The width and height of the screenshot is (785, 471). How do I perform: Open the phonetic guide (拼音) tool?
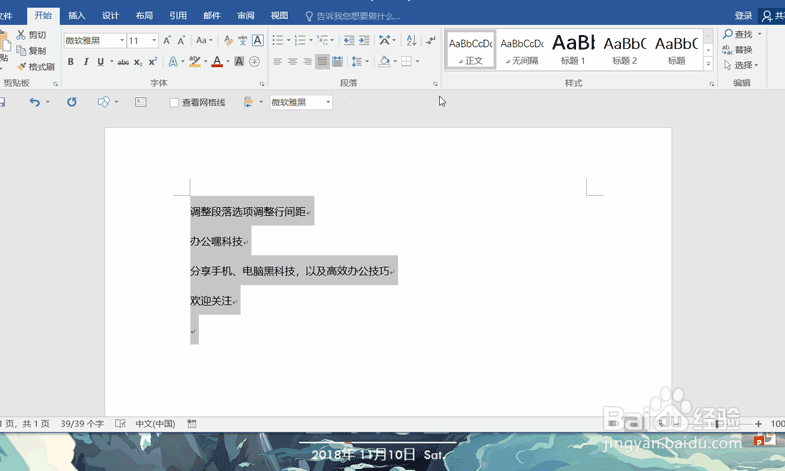tap(243, 41)
